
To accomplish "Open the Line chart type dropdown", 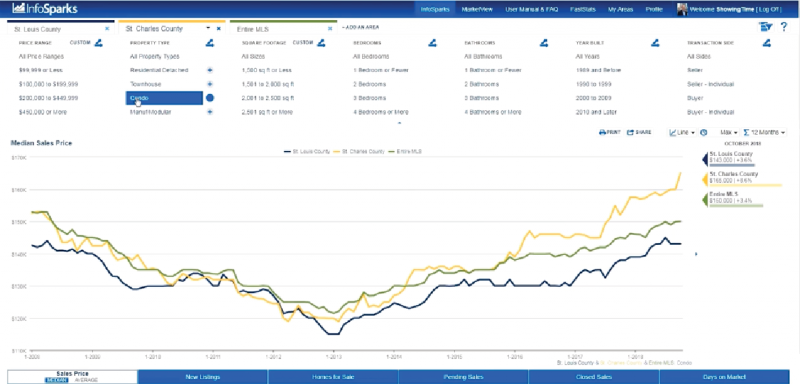I will point(682,132).
